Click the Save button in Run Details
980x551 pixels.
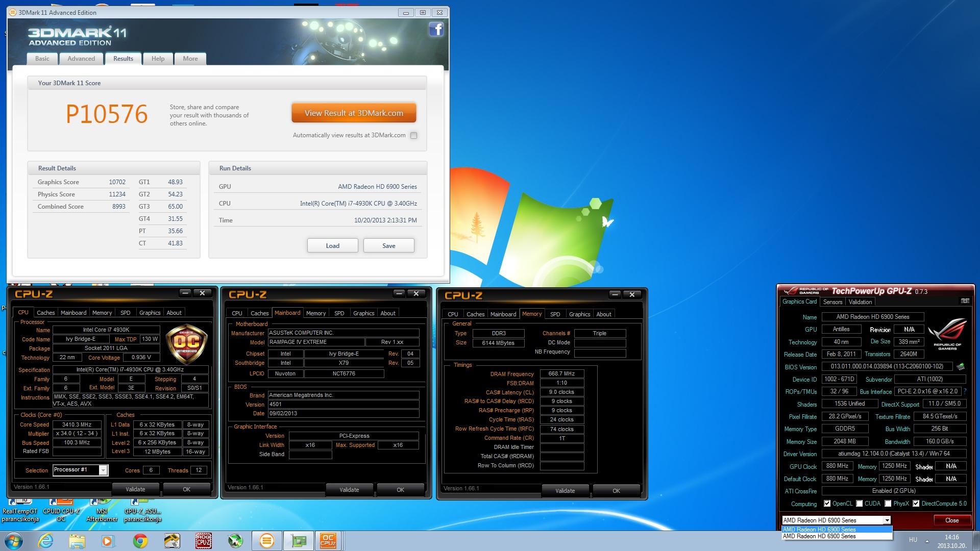388,246
